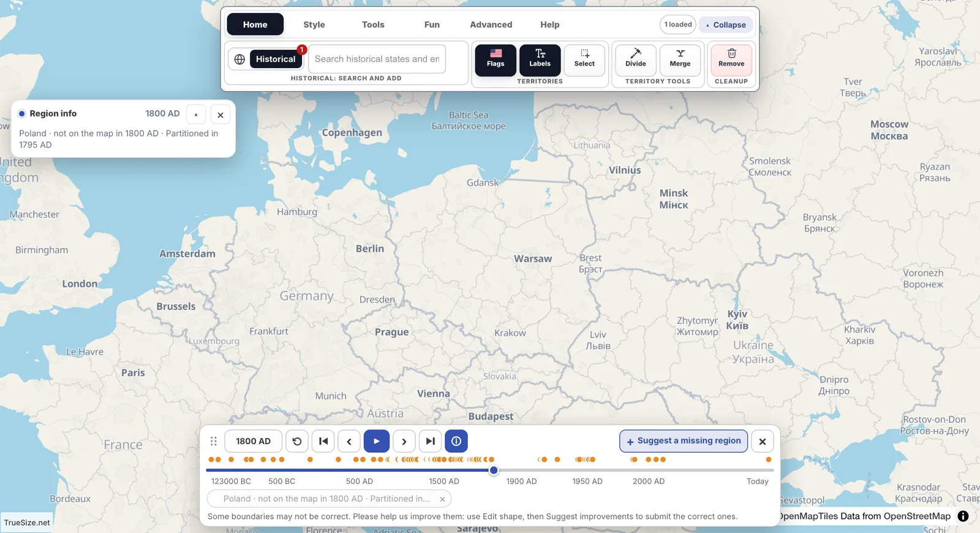Step back to the previous date
Screen dimensions: 980x533
pos(349,441)
